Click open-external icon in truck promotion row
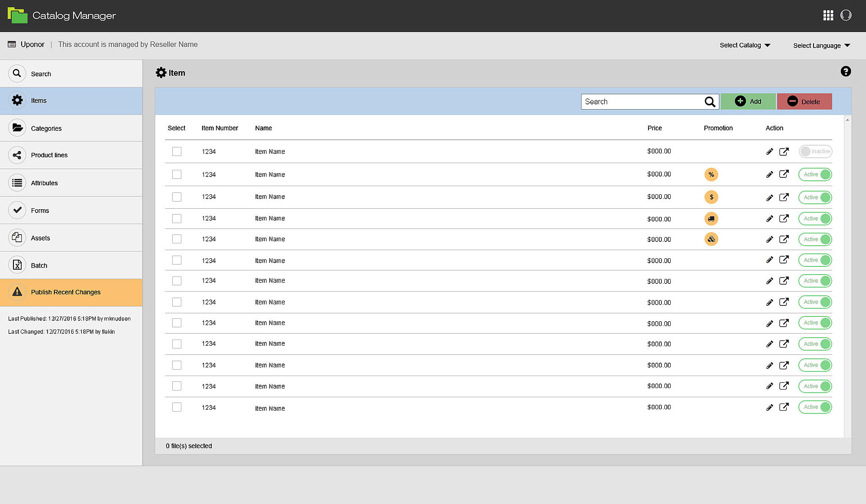 coord(784,218)
